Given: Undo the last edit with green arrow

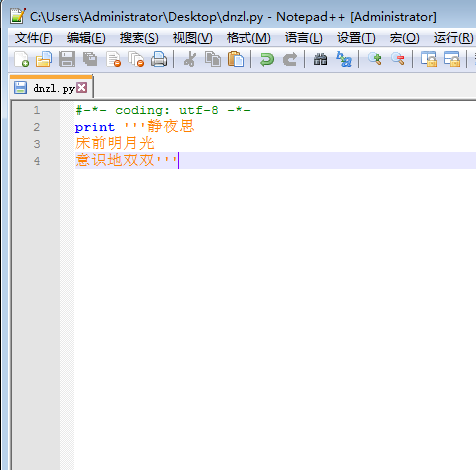Looking at the screenshot, I should (x=267, y=59).
